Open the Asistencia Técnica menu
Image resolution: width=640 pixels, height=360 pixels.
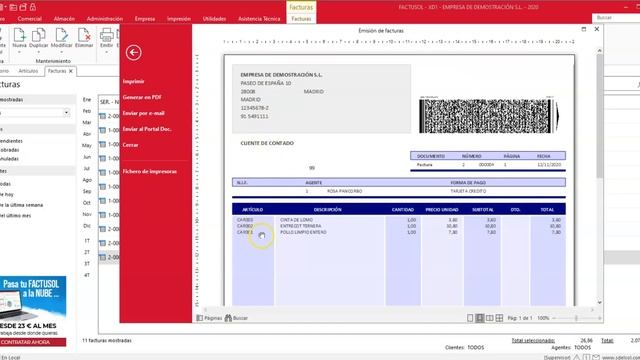(x=259, y=19)
